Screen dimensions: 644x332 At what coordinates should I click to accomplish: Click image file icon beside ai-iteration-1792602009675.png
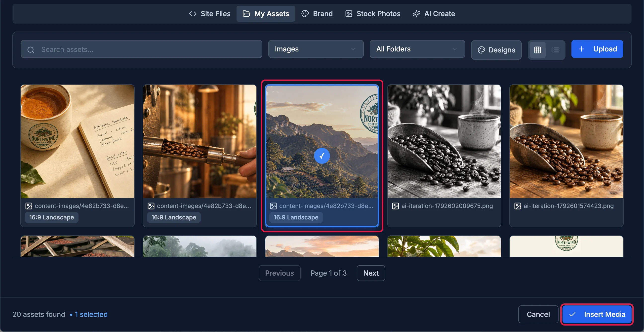(395, 206)
